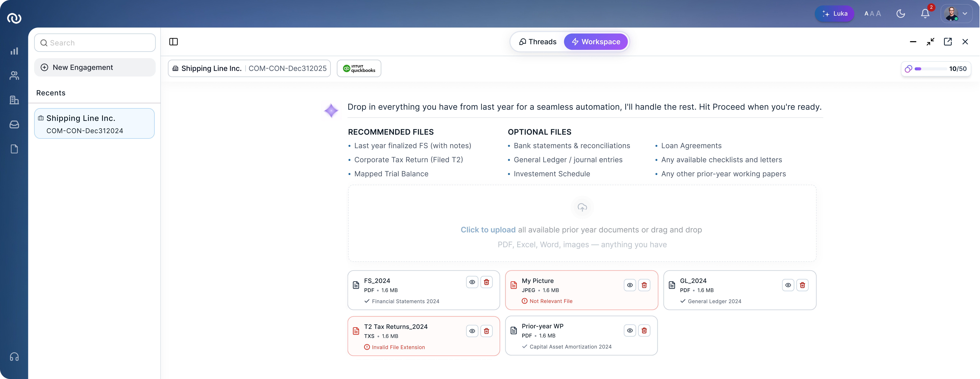Click the QuickBooks integration badge
Image resolution: width=980 pixels, height=379 pixels.
(359, 68)
